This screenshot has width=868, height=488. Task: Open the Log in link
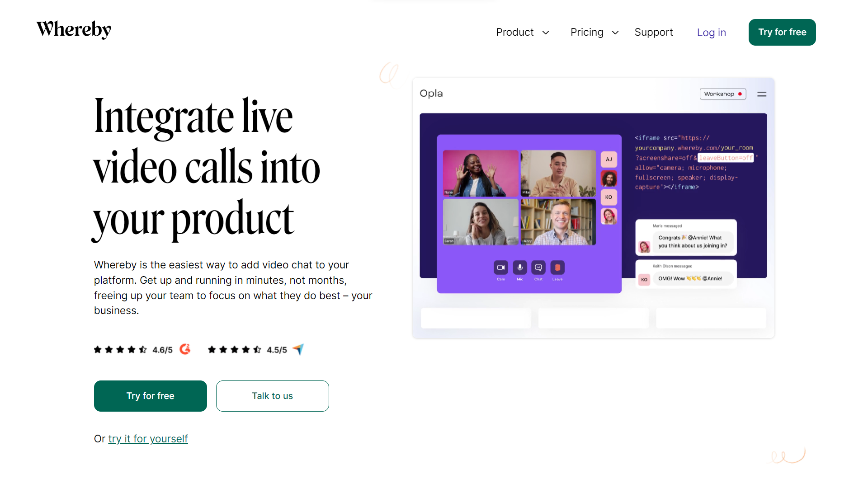(712, 33)
